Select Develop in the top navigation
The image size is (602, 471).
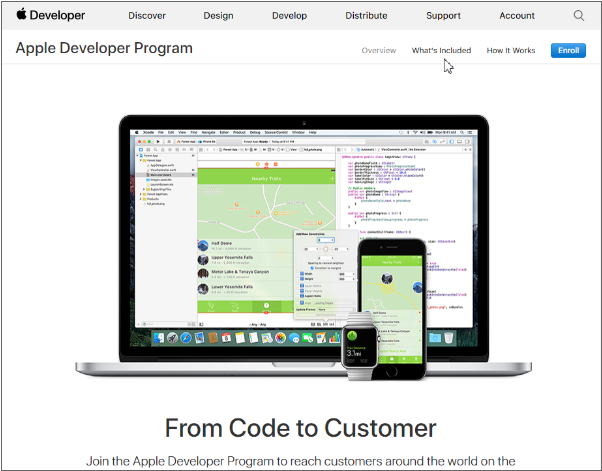(290, 16)
